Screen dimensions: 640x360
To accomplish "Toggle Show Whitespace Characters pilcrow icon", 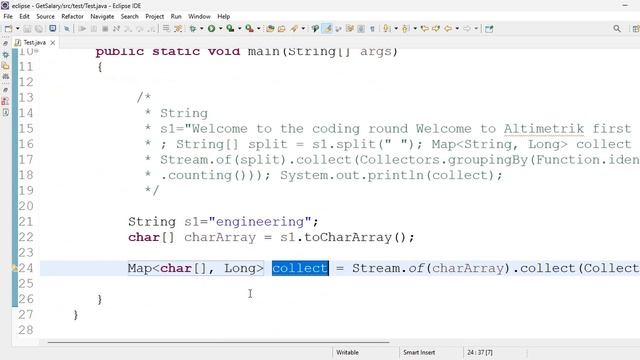I will [x=372, y=29].
